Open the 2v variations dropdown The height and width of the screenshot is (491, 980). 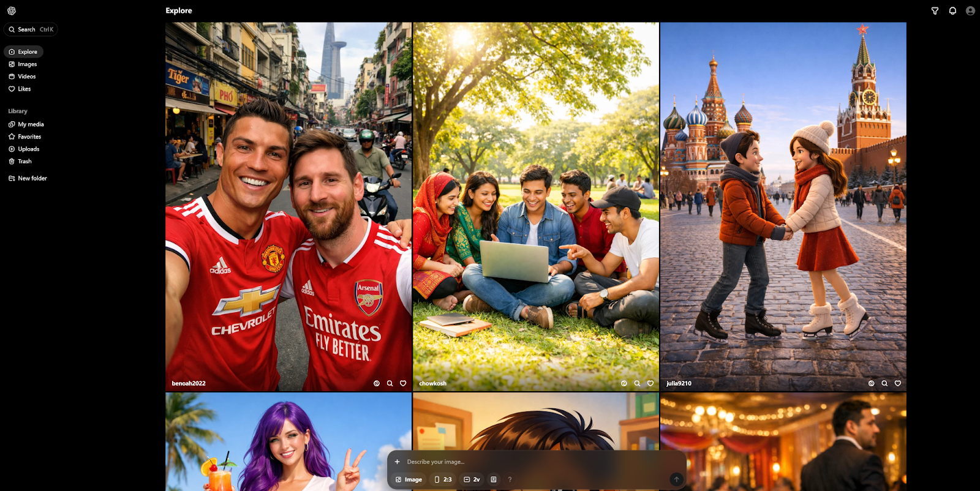click(472, 479)
